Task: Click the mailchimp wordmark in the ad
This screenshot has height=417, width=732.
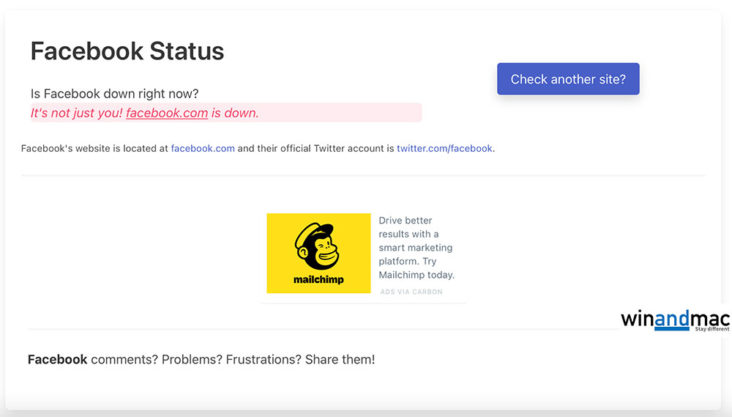Action: tap(318, 280)
